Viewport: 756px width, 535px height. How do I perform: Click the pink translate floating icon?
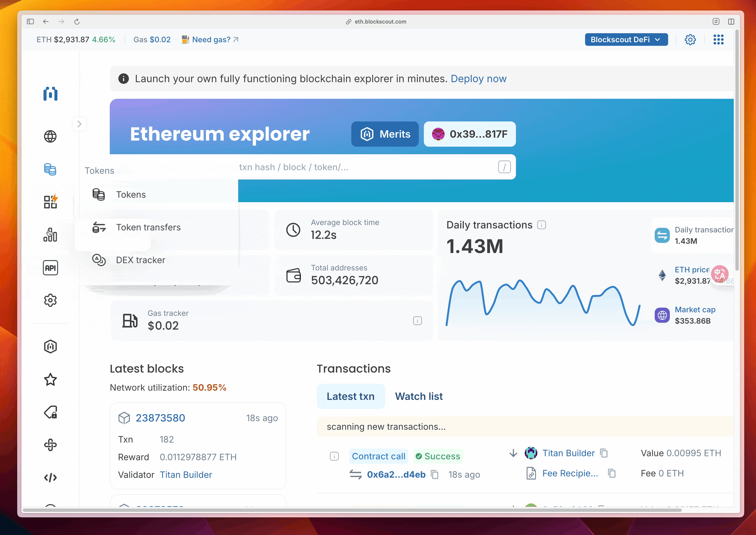(x=720, y=274)
